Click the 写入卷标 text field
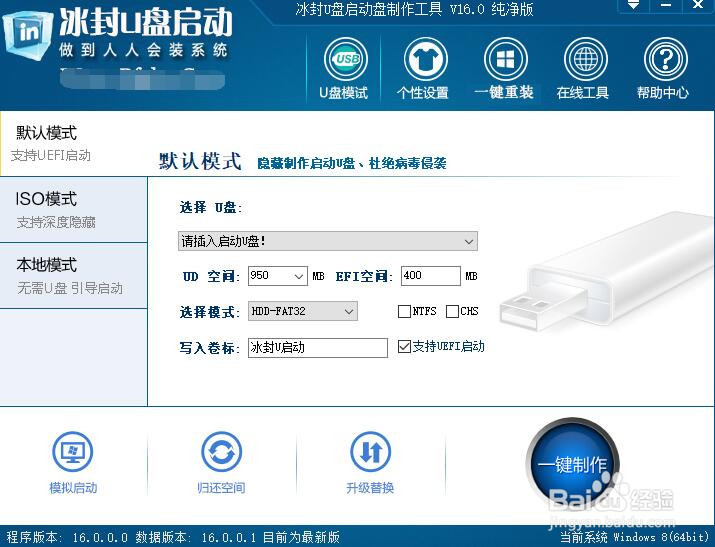 point(318,348)
